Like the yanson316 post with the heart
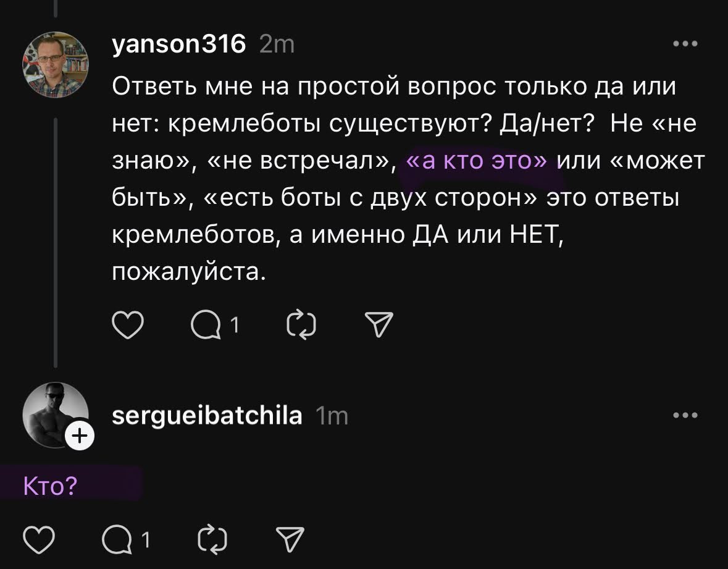 coord(128,325)
